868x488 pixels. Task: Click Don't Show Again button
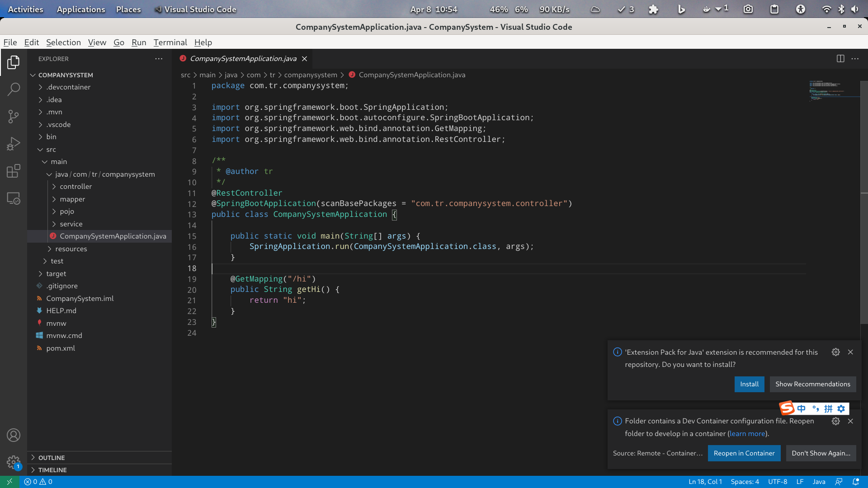pos(821,453)
